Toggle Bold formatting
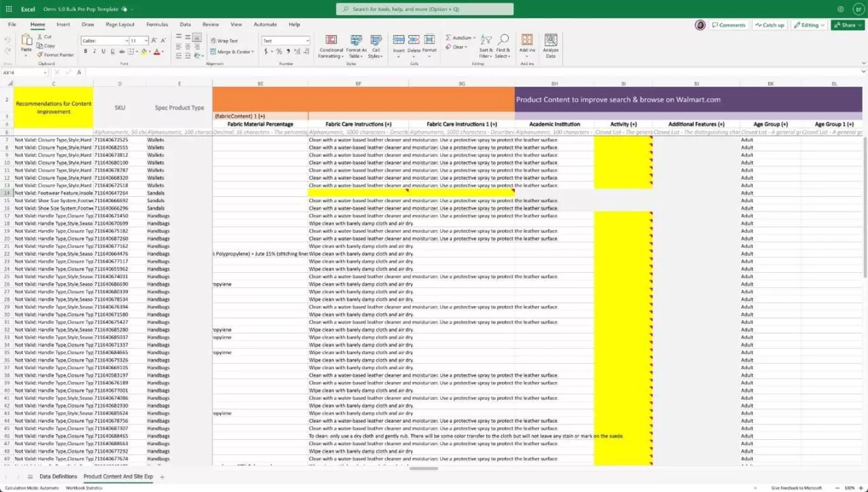Viewport: 868px width, 492px height. click(x=85, y=52)
